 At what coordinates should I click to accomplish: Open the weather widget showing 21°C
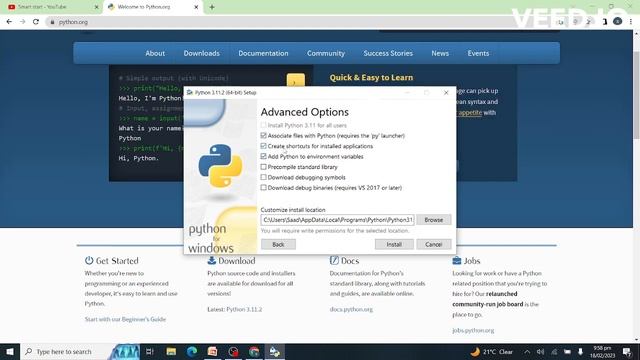[492, 352]
